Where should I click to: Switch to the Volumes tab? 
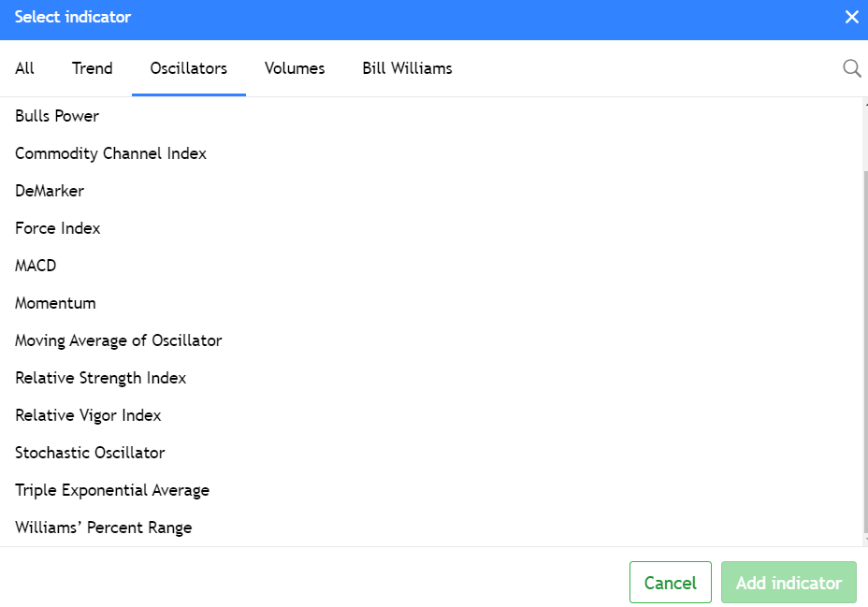295,68
